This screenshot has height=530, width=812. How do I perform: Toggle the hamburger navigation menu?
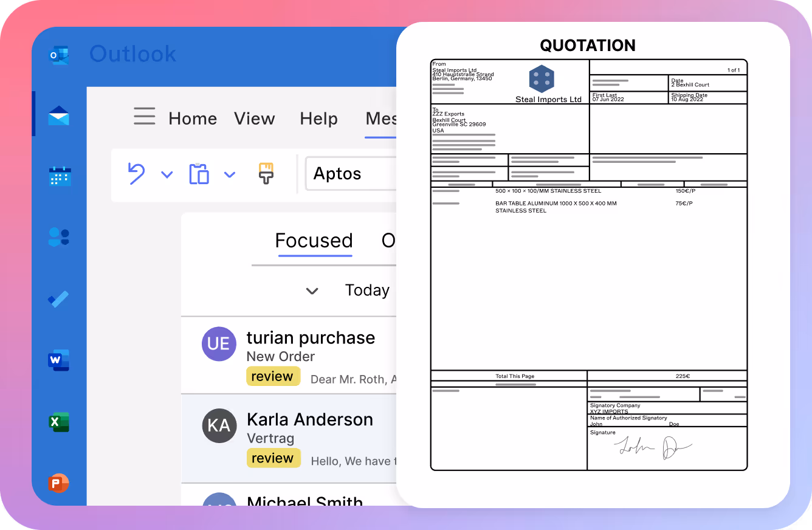pyautogui.click(x=145, y=116)
